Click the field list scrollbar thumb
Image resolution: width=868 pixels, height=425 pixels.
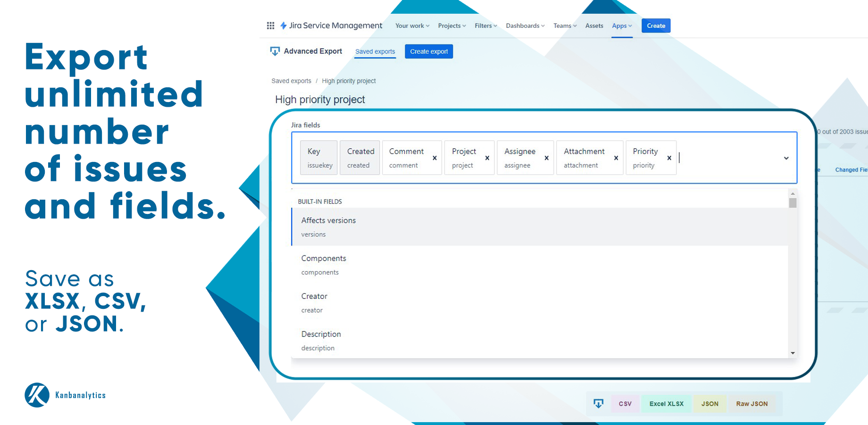click(793, 203)
